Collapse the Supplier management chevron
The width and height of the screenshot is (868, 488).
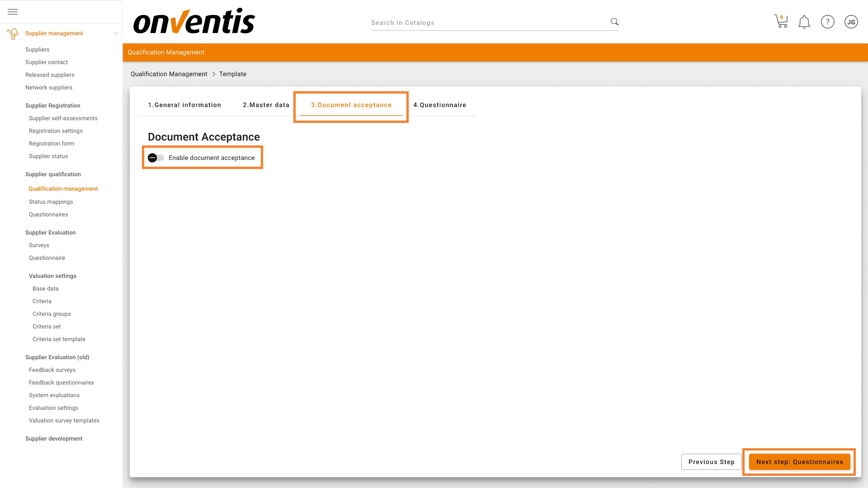(x=115, y=33)
